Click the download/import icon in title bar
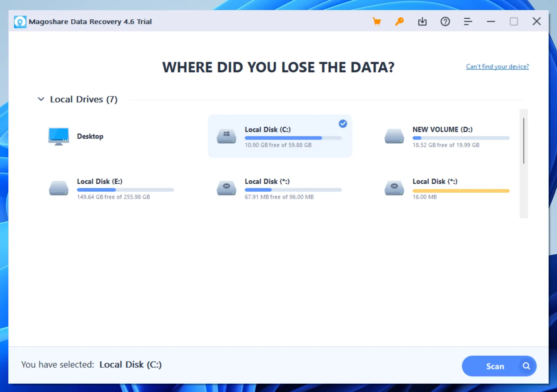This screenshot has height=392, width=557. tap(422, 21)
